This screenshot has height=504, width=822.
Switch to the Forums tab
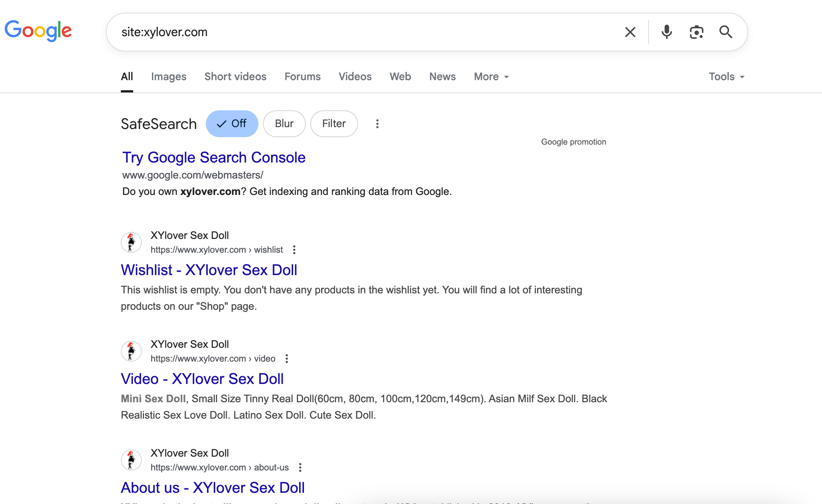point(302,76)
